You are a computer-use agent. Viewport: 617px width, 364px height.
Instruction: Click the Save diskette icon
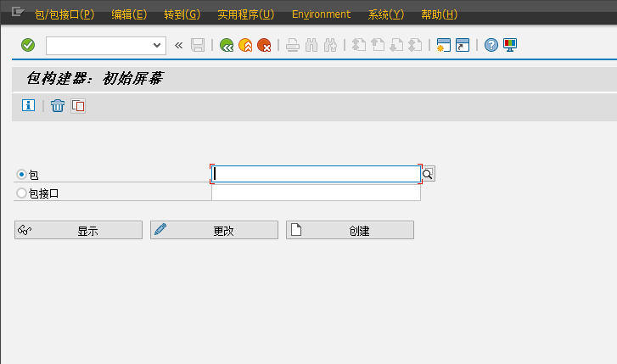click(198, 45)
